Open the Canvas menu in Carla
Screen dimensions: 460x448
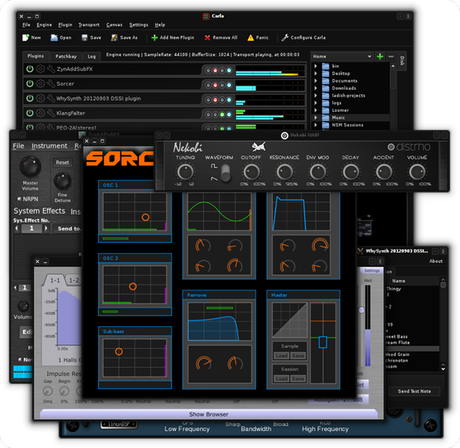[114, 25]
